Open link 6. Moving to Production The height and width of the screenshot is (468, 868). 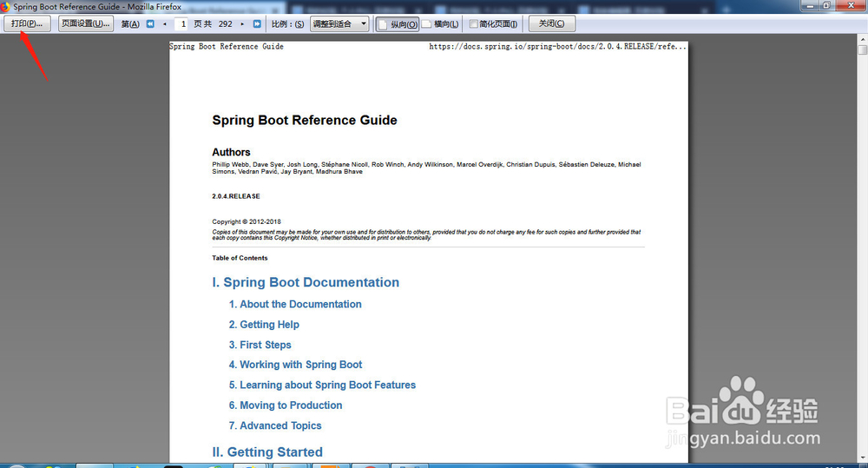pyautogui.click(x=286, y=405)
